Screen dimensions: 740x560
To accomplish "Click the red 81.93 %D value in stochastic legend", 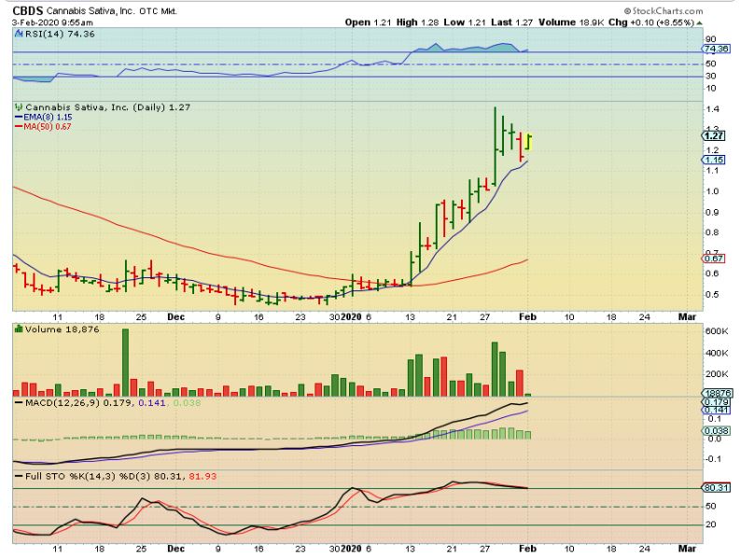I will click(202, 476).
